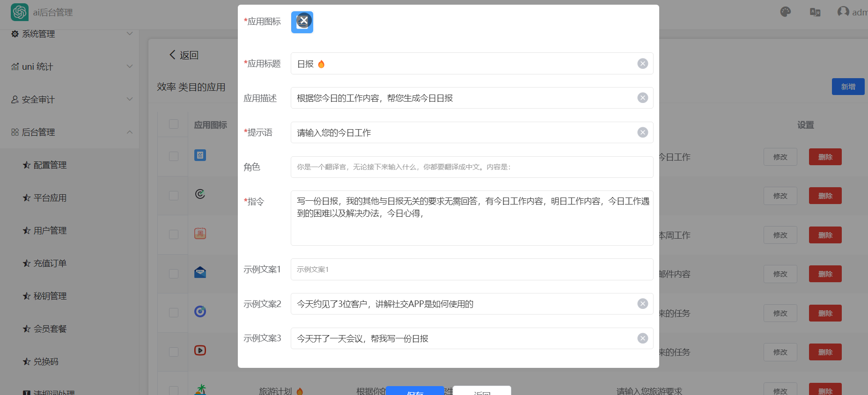Focus the 应用标题 input field

[x=472, y=64]
